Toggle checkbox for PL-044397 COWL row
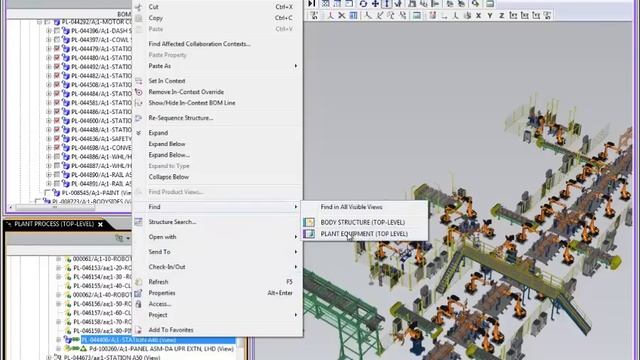 (57, 40)
